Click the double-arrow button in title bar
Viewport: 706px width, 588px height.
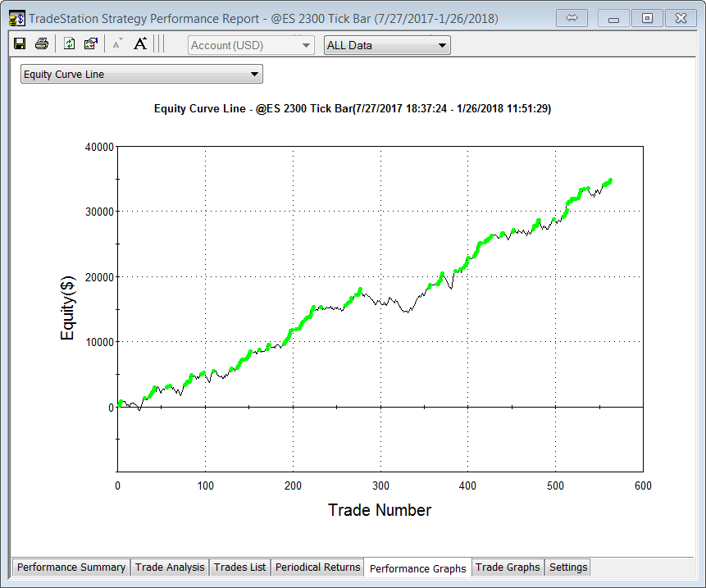coord(572,18)
